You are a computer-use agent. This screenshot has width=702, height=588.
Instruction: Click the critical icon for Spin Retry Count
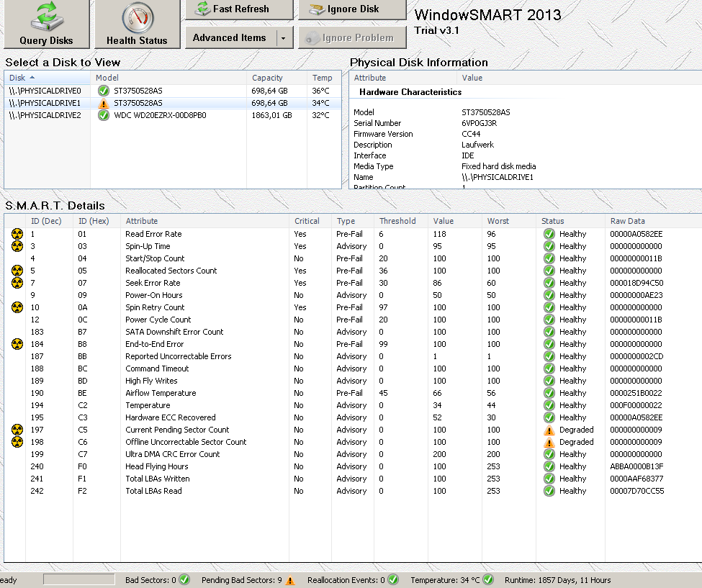click(17, 307)
